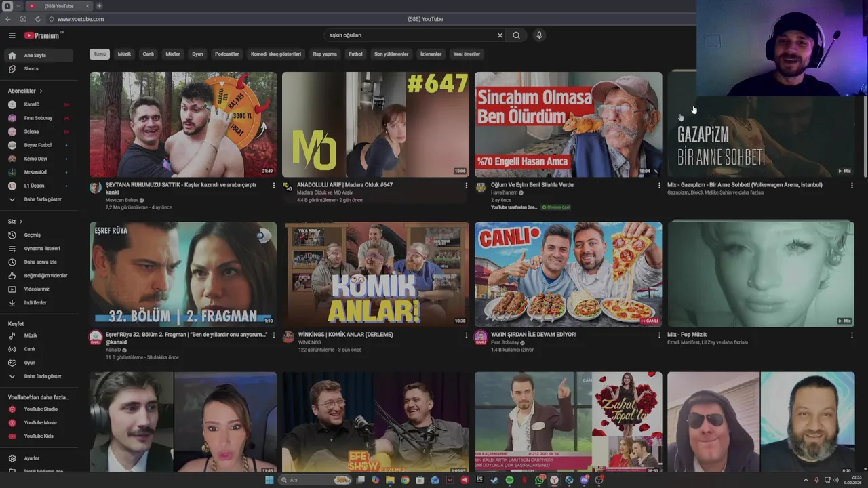The height and width of the screenshot is (488, 868).
Task: Select the Futbol filter chip
Action: pos(355,54)
